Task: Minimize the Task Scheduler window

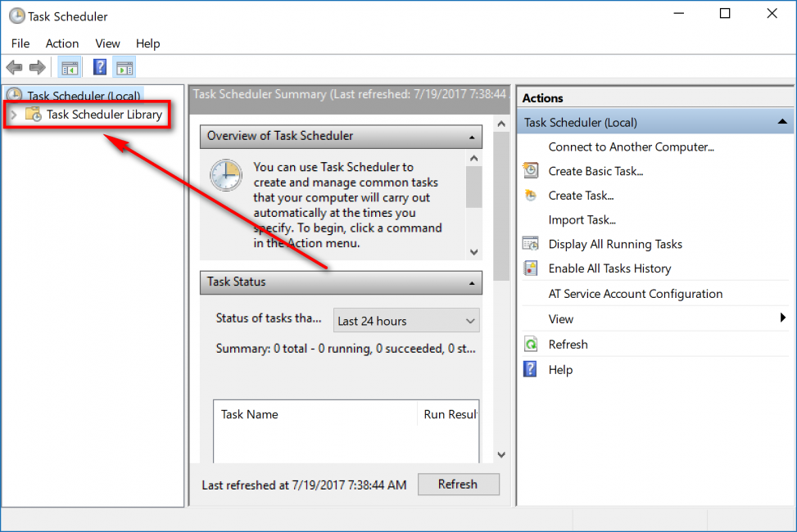Action: coord(678,14)
